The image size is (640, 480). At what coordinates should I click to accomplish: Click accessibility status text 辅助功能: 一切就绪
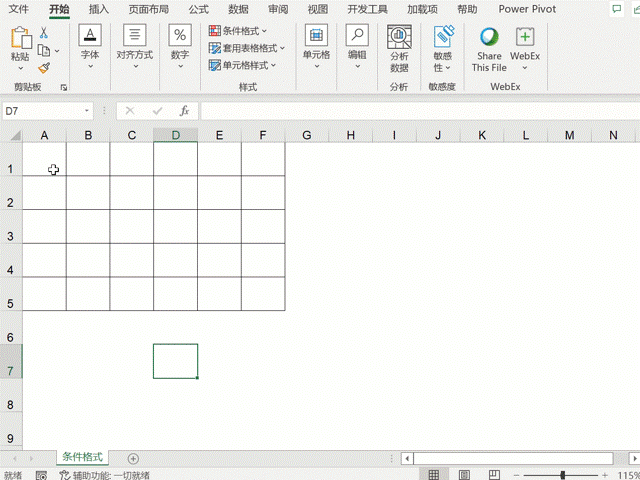pyautogui.click(x=111, y=475)
